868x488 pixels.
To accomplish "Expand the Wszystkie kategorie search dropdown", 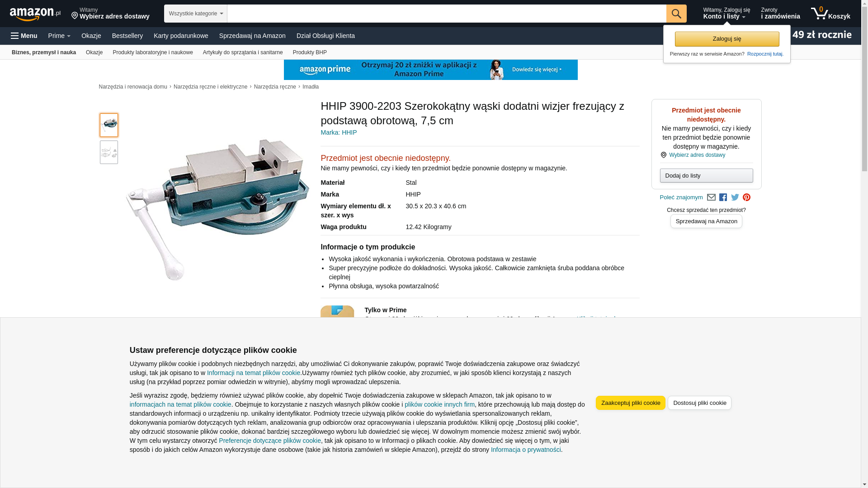I will point(196,14).
